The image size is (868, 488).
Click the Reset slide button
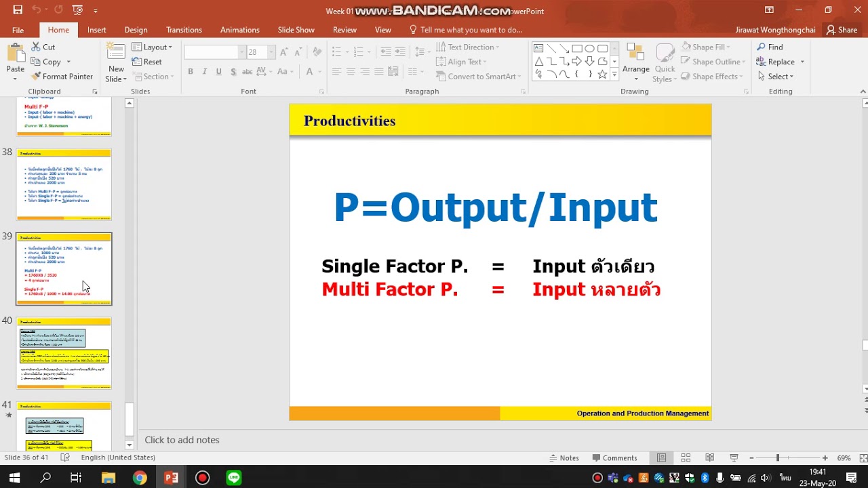(x=146, y=62)
